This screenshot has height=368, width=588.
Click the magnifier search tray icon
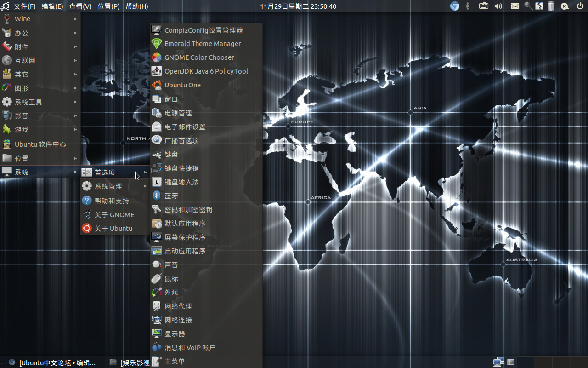528,6
